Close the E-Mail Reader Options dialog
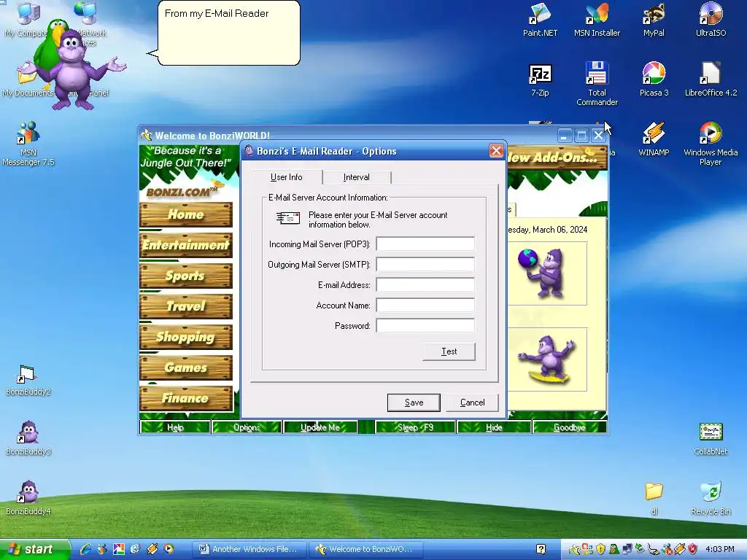Image resolution: width=747 pixels, height=560 pixels. click(496, 151)
